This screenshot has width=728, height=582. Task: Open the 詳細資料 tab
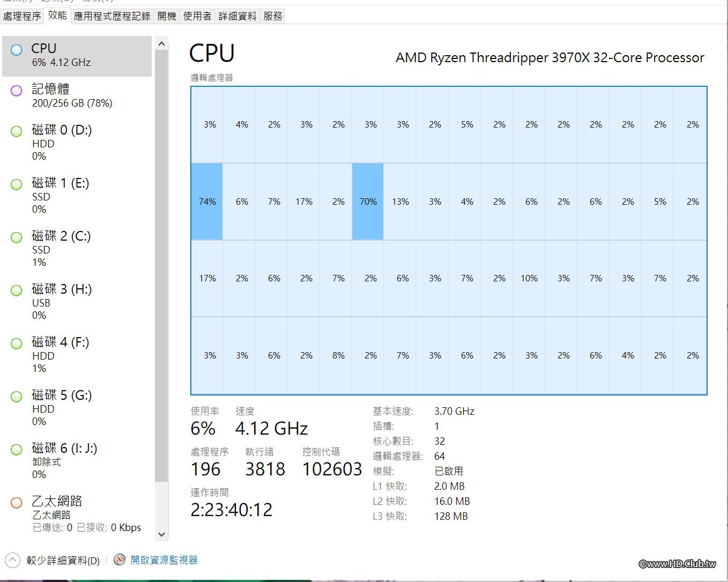click(237, 16)
